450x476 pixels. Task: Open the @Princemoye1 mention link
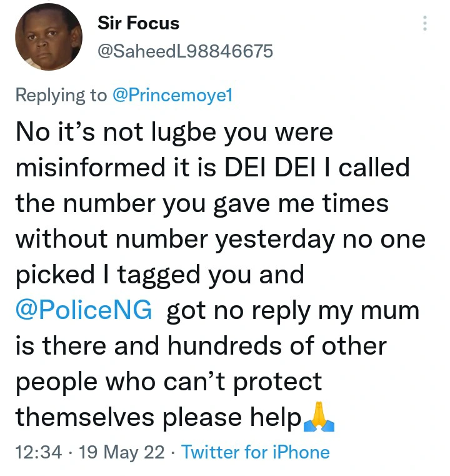[172, 95]
